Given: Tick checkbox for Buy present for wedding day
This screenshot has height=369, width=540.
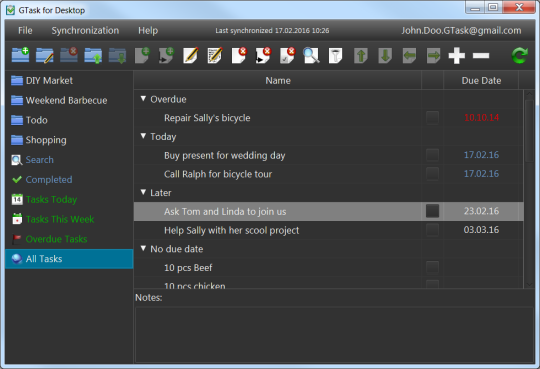Looking at the screenshot, I should 432,155.
